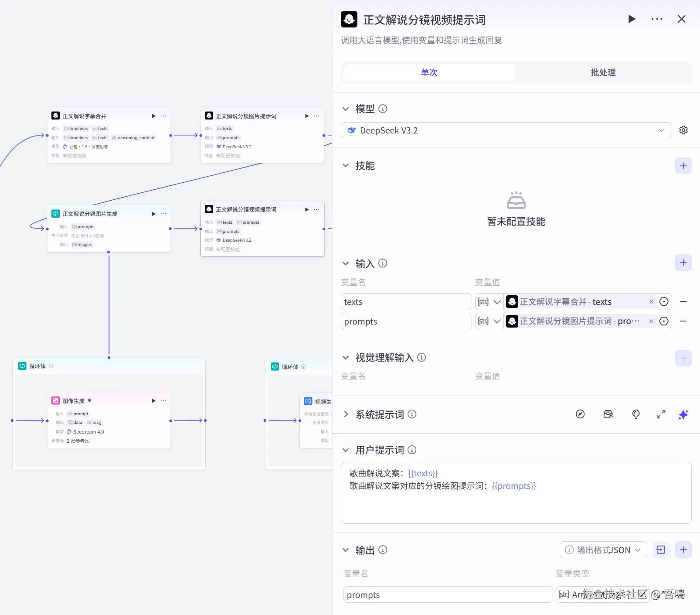Image resolution: width=700 pixels, height=615 pixels.
Task: Expand the 系统提示词 section
Action: [x=346, y=414]
